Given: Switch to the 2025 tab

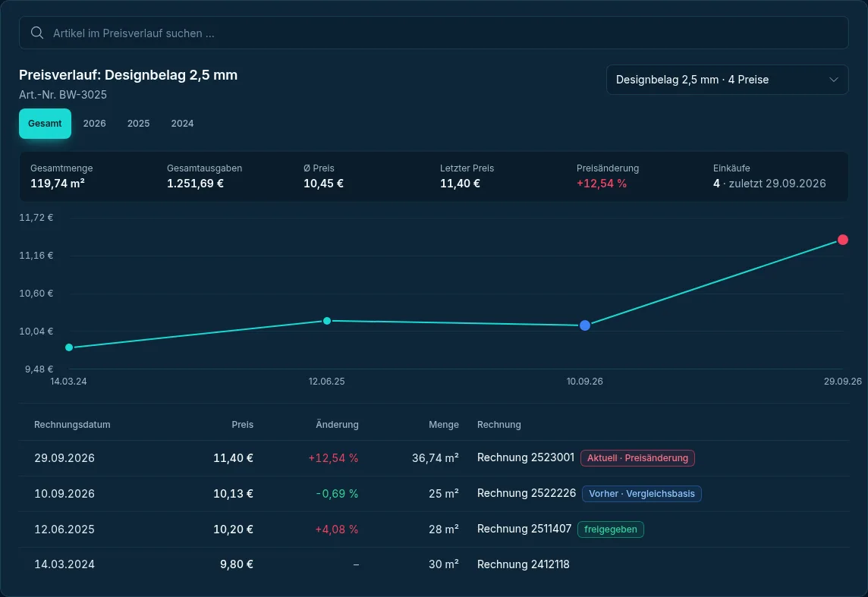Looking at the screenshot, I should click(x=138, y=124).
